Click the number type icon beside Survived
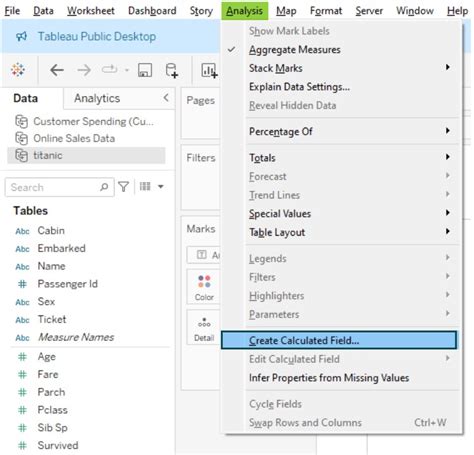This screenshot has width=474, height=455. [x=22, y=446]
